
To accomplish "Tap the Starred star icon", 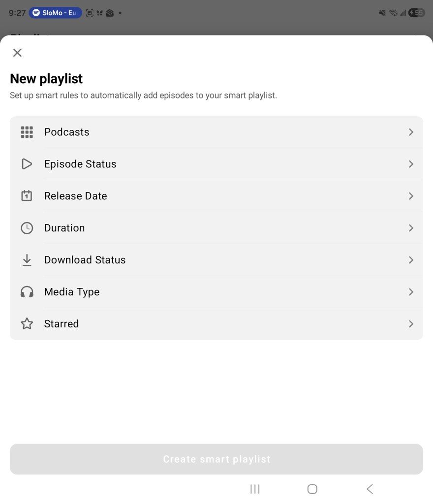I will (27, 324).
